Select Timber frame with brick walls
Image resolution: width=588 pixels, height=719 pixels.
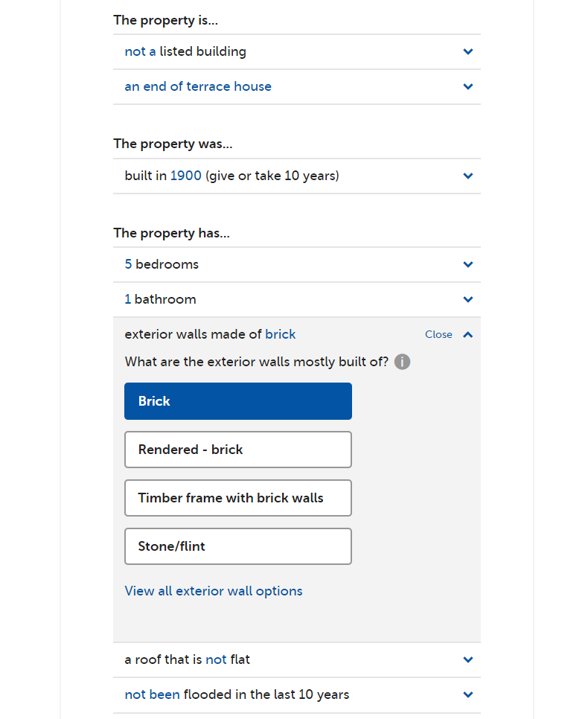pos(238,498)
